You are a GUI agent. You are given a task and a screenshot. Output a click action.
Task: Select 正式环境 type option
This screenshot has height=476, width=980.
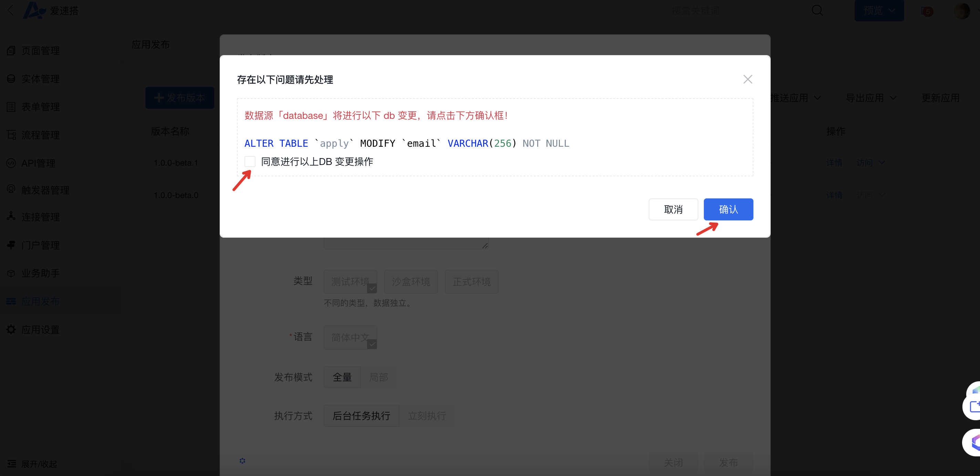click(471, 281)
